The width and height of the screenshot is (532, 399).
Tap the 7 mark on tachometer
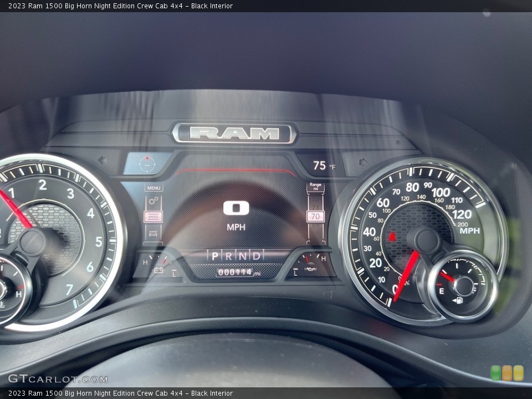[70, 289]
